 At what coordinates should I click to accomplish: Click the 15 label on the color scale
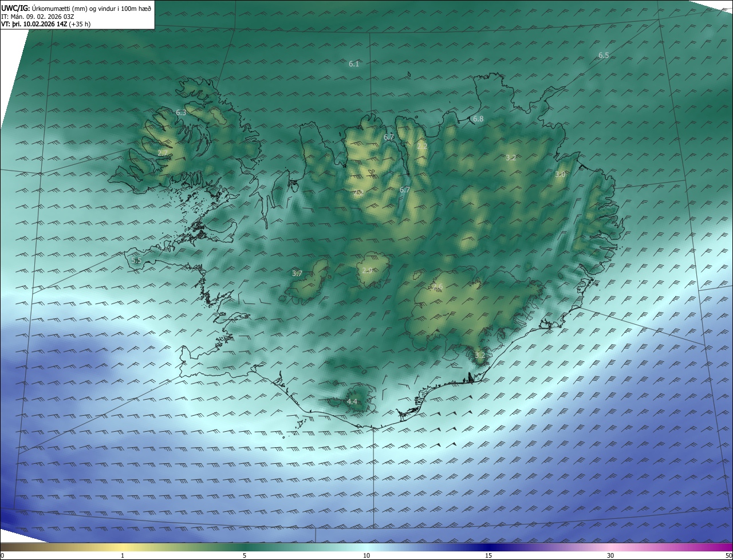coord(488,555)
